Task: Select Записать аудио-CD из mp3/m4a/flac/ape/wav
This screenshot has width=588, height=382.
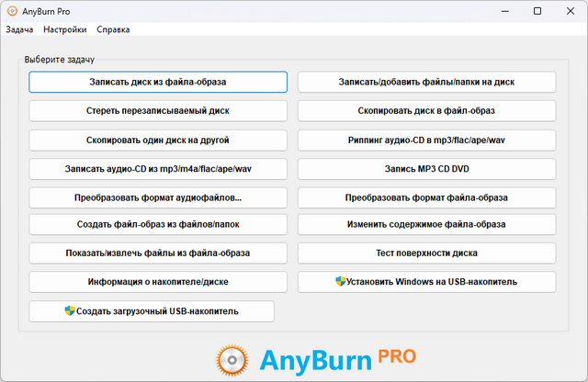Action: click(158, 169)
